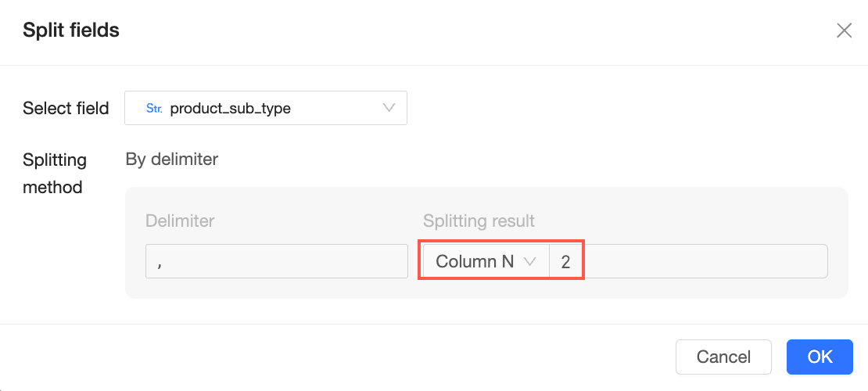The image size is (868, 391).
Task: Click the Column N option text
Action: 475,262
